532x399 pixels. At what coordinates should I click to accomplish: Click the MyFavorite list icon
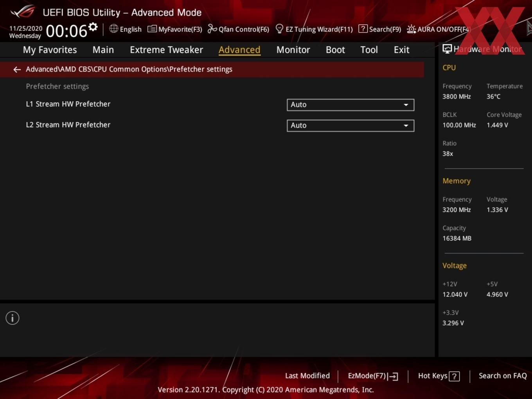[152, 29]
